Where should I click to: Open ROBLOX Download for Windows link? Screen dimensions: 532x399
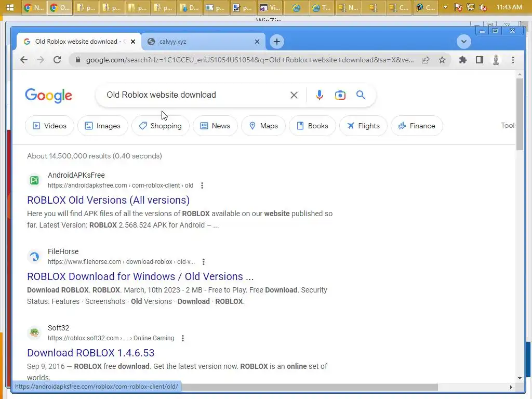pyautogui.click(x=140, y=276)
